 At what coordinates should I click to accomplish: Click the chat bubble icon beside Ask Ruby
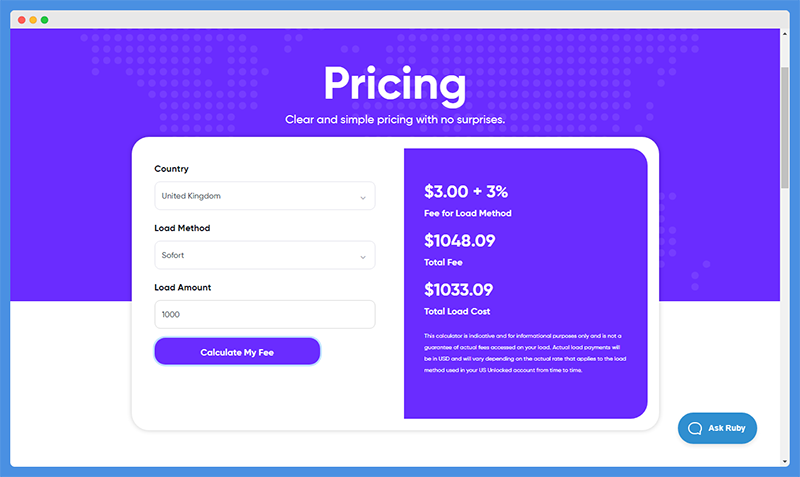[695, 429]
